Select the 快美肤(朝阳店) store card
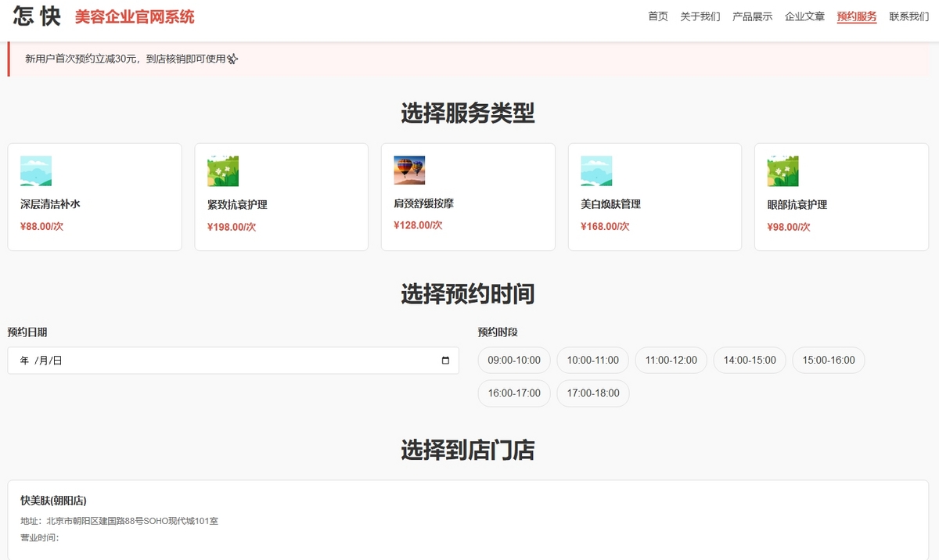Viewport: 939px width, 560px height. point(469,516)
